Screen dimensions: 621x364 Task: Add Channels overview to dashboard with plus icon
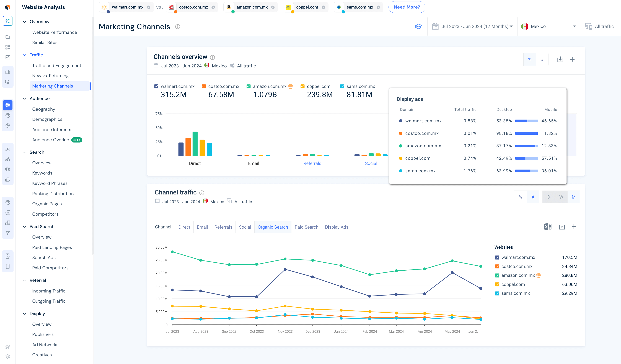(572, 59)
